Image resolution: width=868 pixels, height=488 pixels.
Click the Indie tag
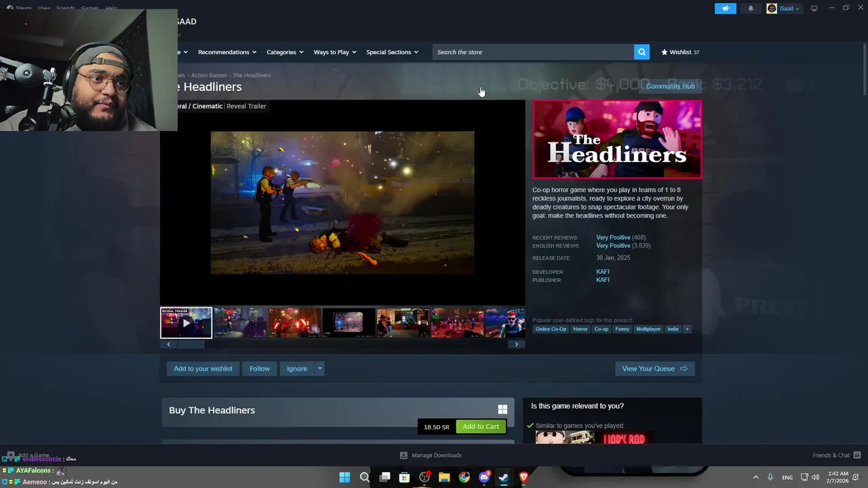pyautogui.click(x=673, y=329)
